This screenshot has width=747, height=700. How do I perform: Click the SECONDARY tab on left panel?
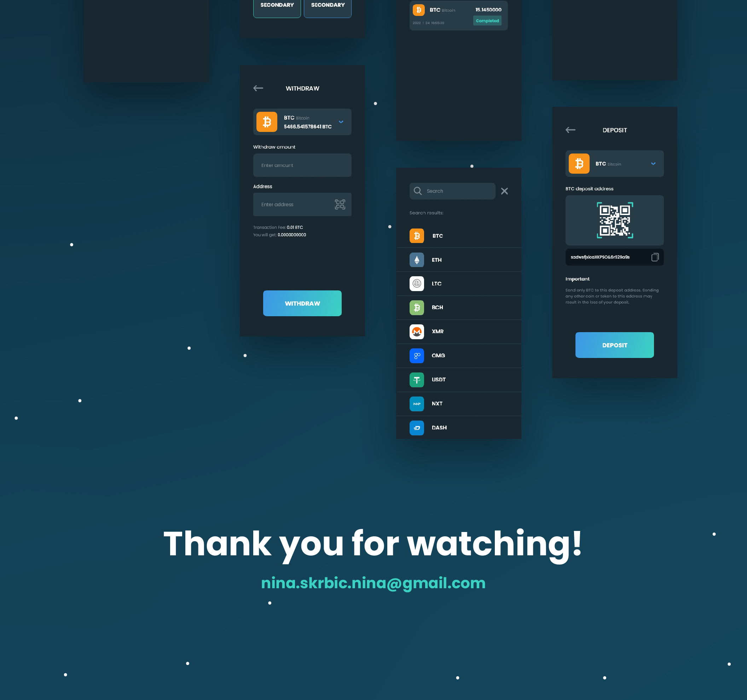277,5
